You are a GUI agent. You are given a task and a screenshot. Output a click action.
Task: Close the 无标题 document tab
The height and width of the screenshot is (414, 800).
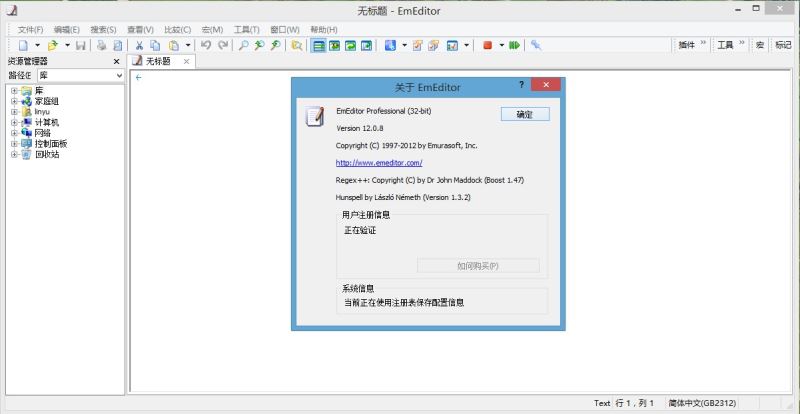(x=186, y=61)
